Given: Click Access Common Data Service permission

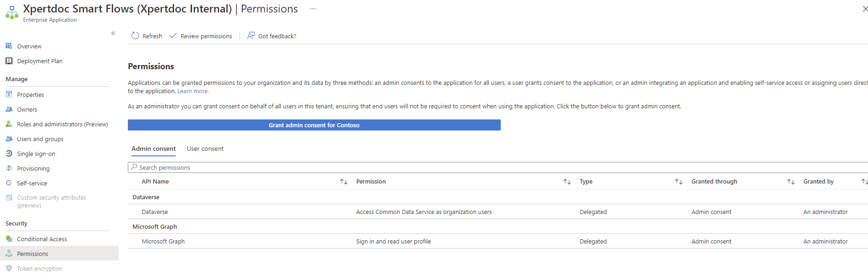Looking at the screenshot, I should 424,212.
